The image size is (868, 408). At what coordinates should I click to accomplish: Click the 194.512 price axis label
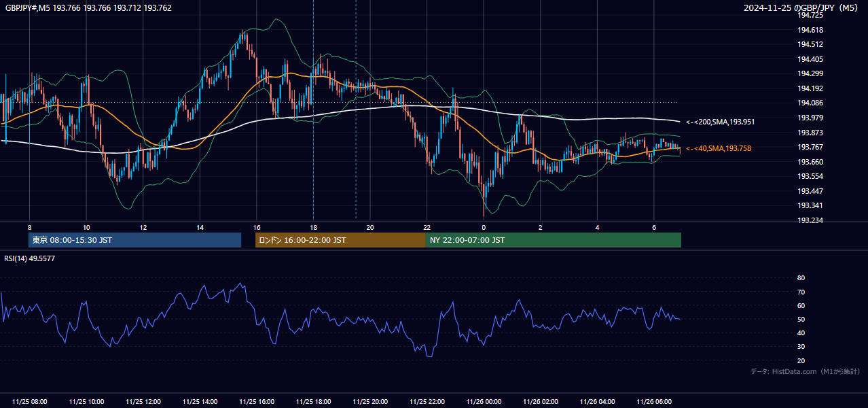[810, 45]
